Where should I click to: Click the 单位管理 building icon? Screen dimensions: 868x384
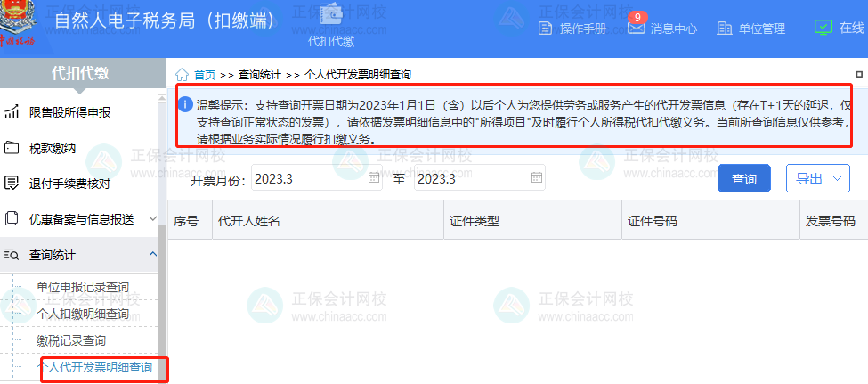point(724,29)
